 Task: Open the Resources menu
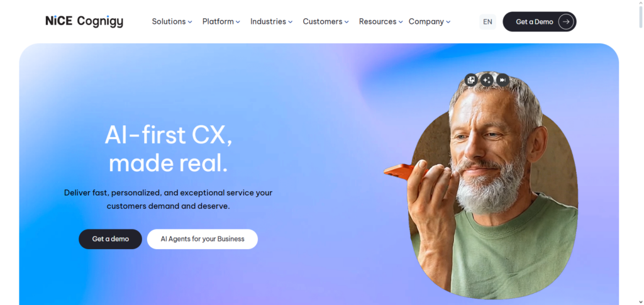380,22
